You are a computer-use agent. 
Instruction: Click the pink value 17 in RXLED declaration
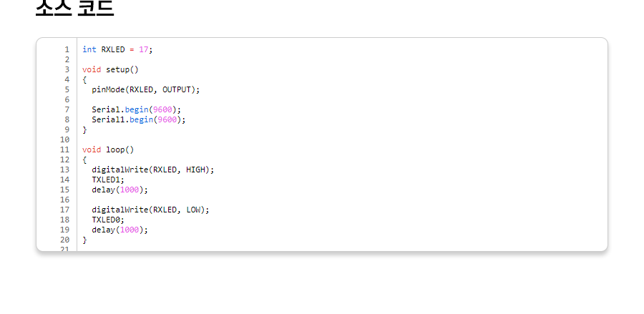pos(143,49)
